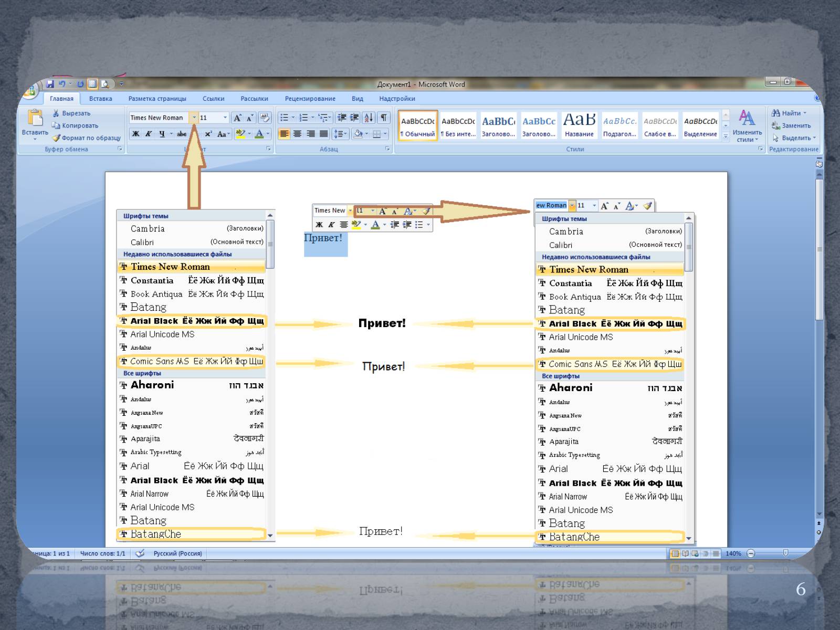Align text left in the Абзац group

[x=284, y=134]
